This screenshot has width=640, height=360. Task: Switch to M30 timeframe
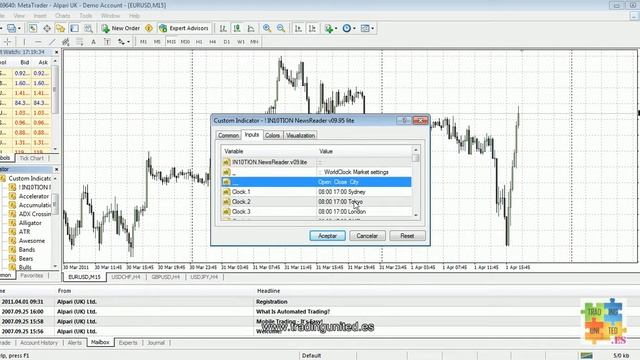[x=185, y=42]
